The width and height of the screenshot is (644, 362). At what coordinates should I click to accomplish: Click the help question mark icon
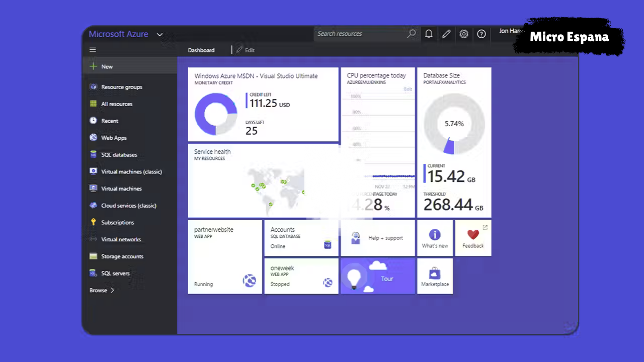click(481, 34)
